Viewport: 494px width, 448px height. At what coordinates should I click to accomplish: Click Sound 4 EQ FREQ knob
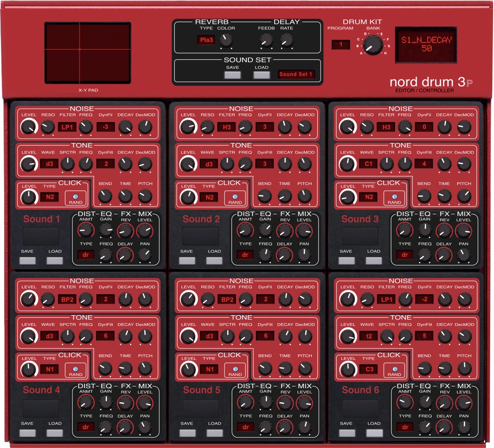pos(106,428)
